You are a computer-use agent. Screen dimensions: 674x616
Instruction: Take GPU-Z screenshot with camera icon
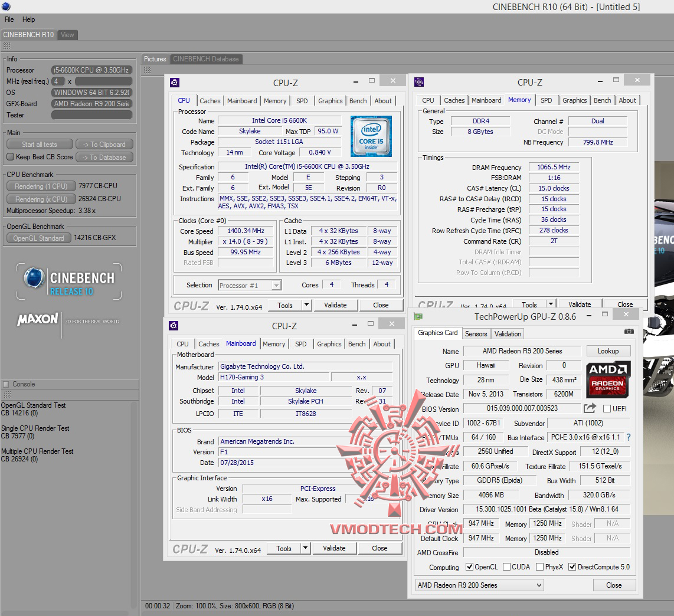(x=629, y=332)
